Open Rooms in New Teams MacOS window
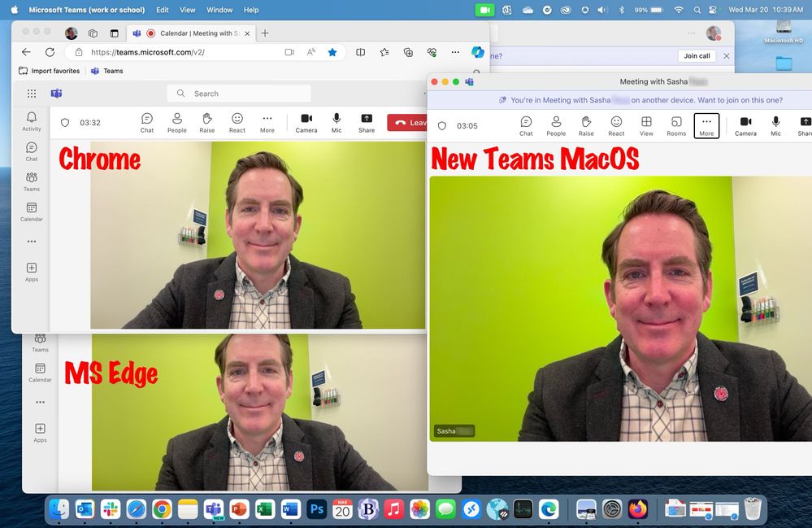 coord(676,126)
